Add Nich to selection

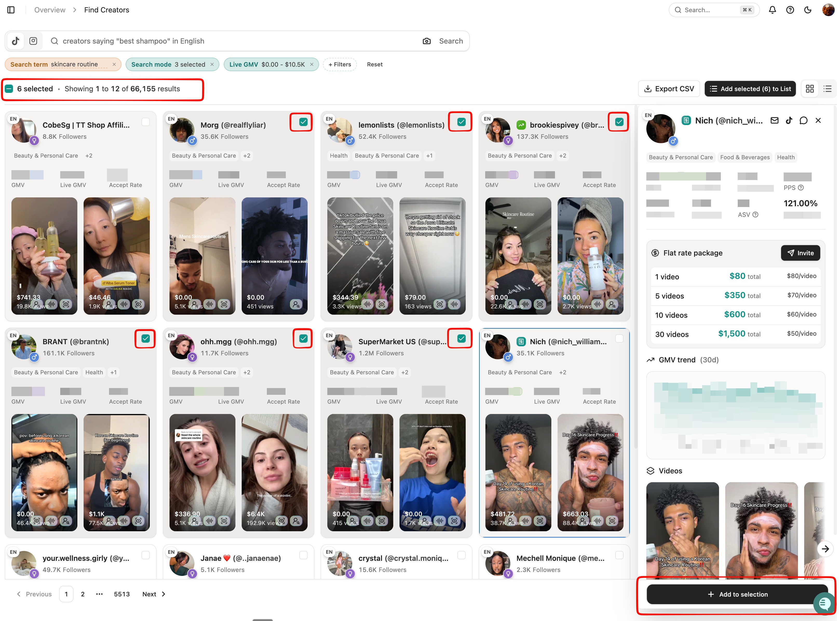737,594
